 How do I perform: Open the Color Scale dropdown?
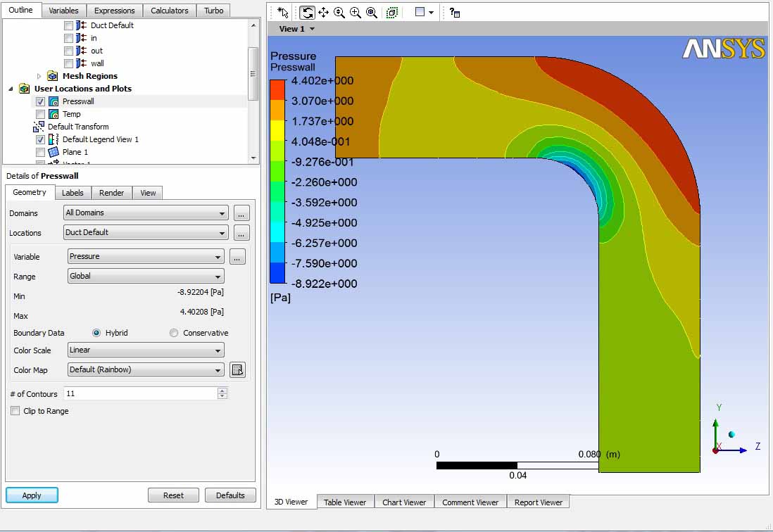pyautogui.click(x=146, y=350)
